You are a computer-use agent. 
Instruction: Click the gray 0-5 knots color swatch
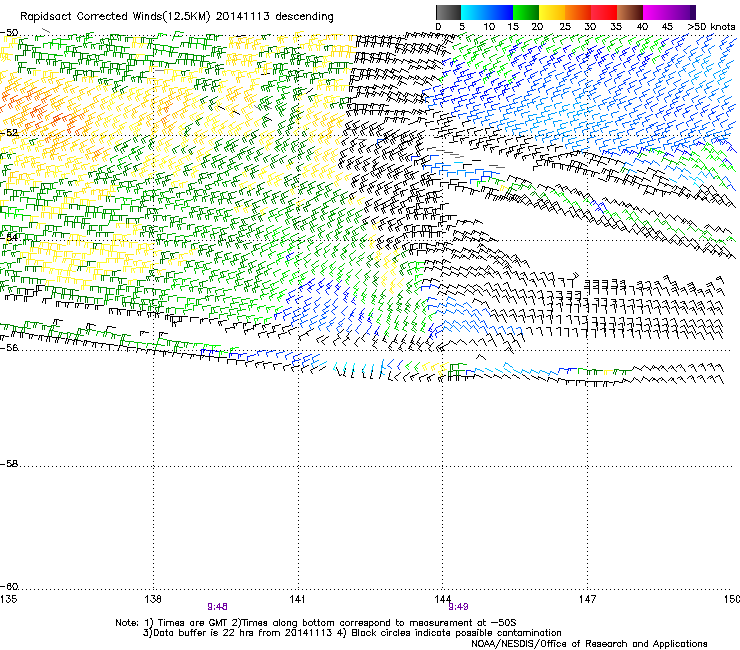coord(448,12)
